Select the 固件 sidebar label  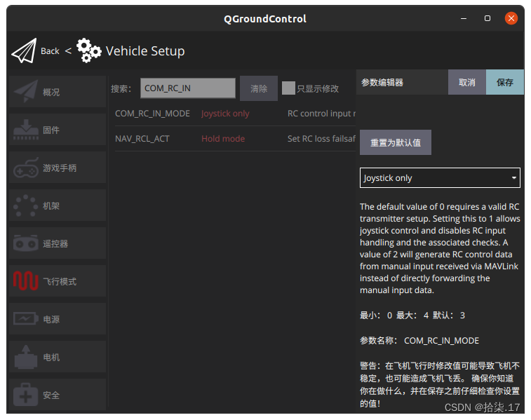pos(51,130)
